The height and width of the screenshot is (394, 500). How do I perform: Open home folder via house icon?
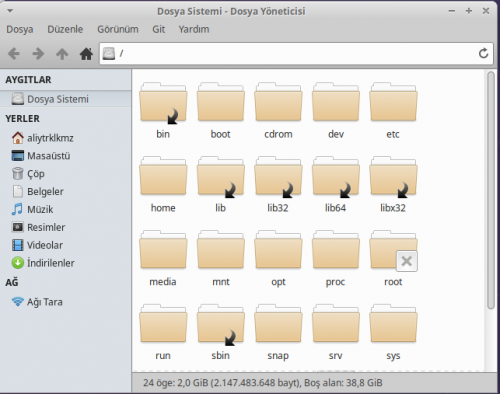coord(86,53)
